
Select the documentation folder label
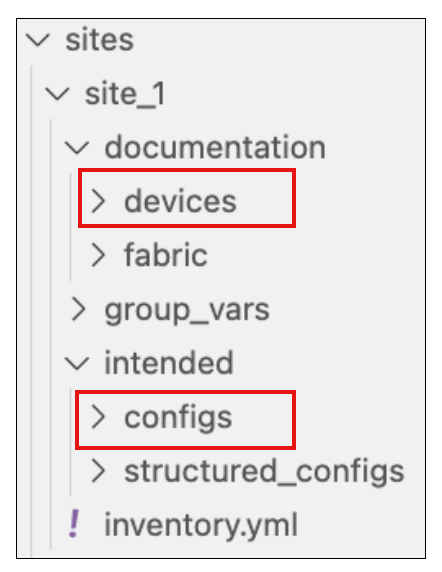click(x=215, y=147)
